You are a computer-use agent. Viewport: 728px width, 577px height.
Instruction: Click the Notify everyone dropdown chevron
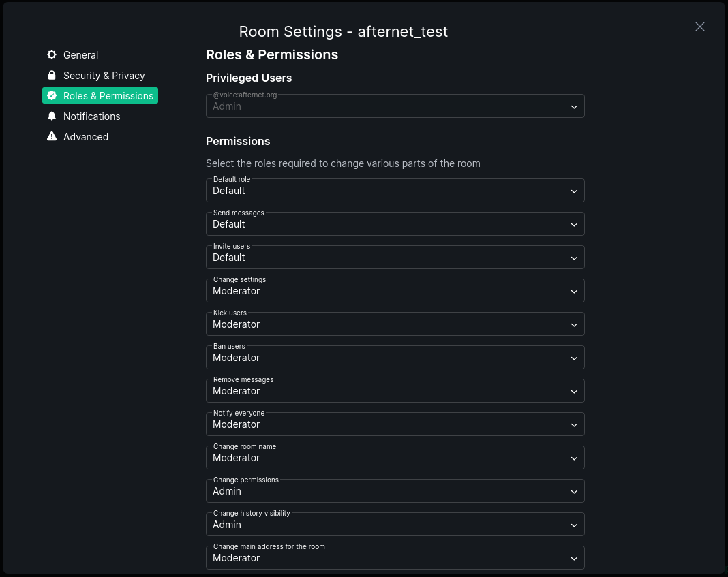click(573, 425)
